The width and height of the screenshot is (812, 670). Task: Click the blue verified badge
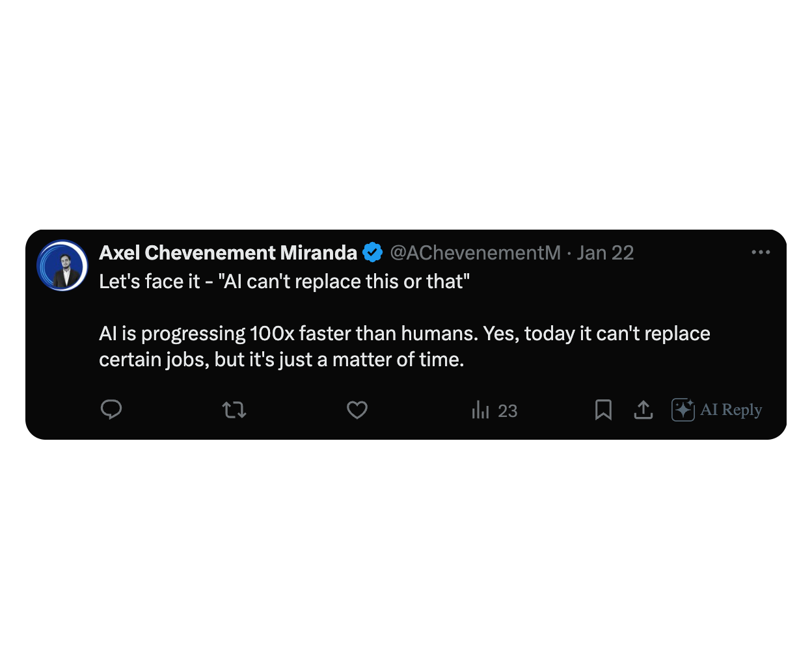pyautogui.click(x=373, y=252)
